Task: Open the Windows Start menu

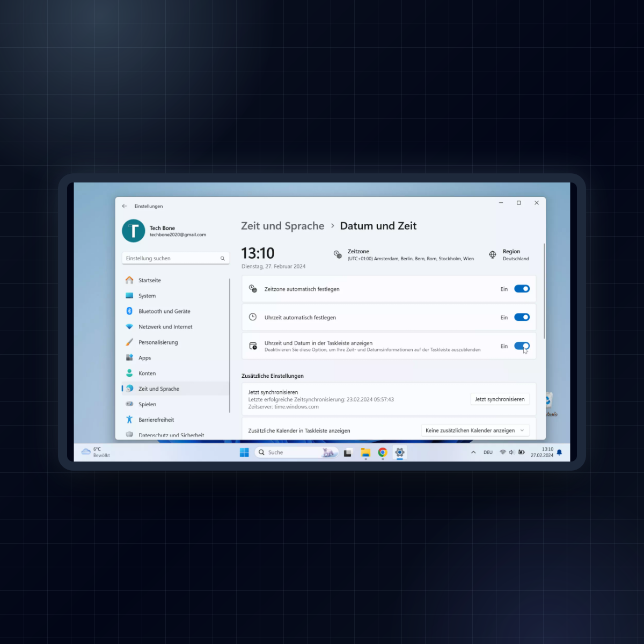Action: (244, 452)
